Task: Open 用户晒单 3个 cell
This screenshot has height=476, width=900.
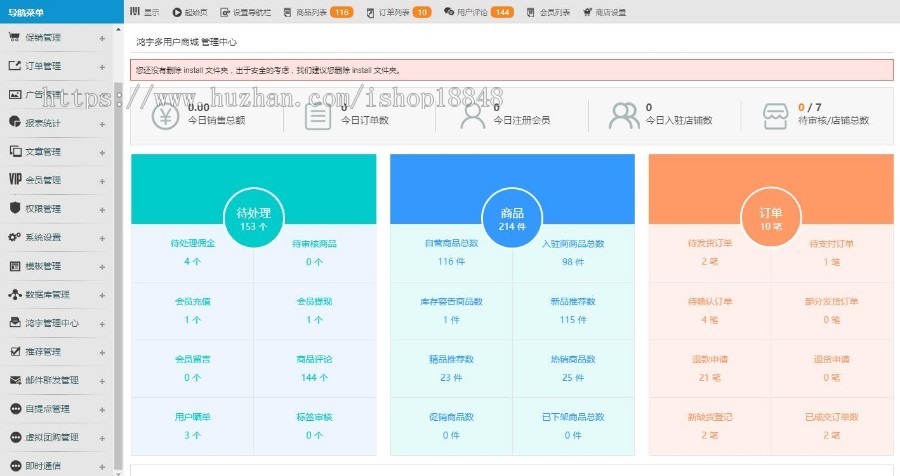Action: point(192,426)
